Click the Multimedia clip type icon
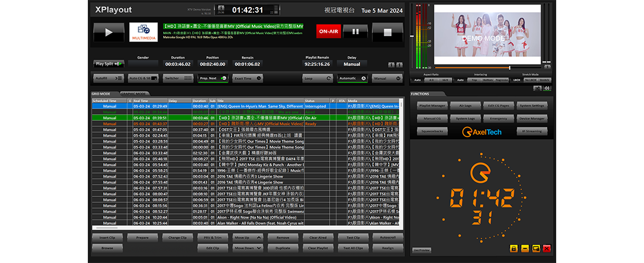Screen dimensions: 644x263 [143, 32]
